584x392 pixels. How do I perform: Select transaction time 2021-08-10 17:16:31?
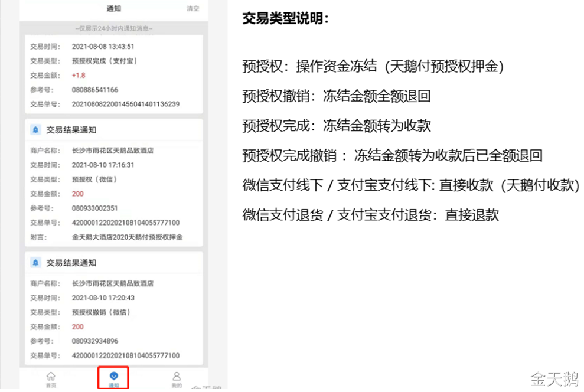pyautogui.click(x=103, y=165)
